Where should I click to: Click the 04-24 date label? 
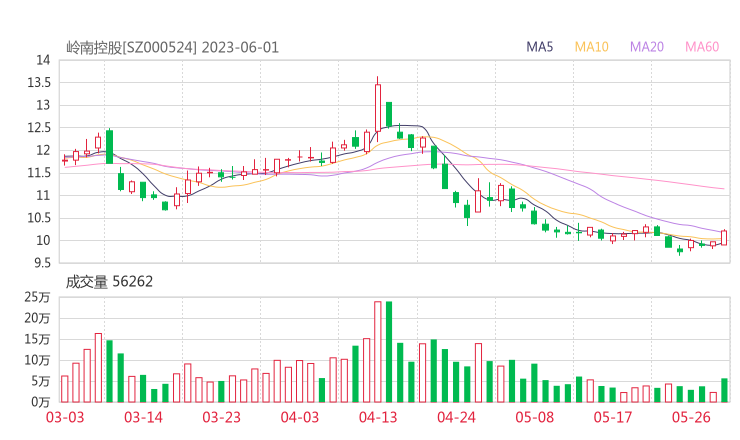tap(456, 417)
